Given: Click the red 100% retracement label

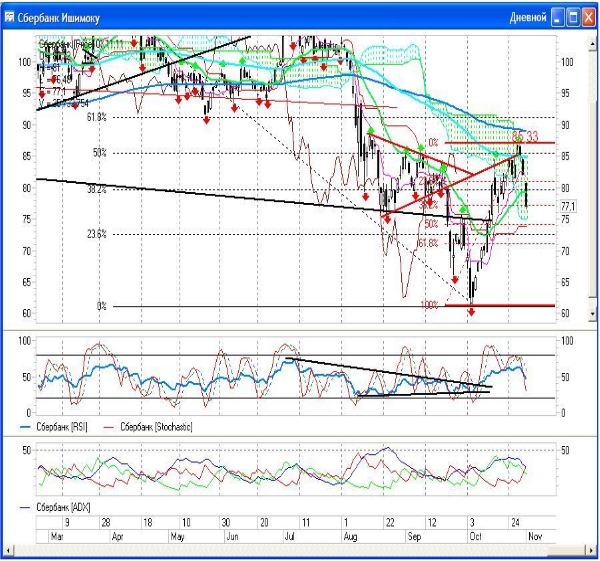Looking at the screenshot, I should click(429, 305).
